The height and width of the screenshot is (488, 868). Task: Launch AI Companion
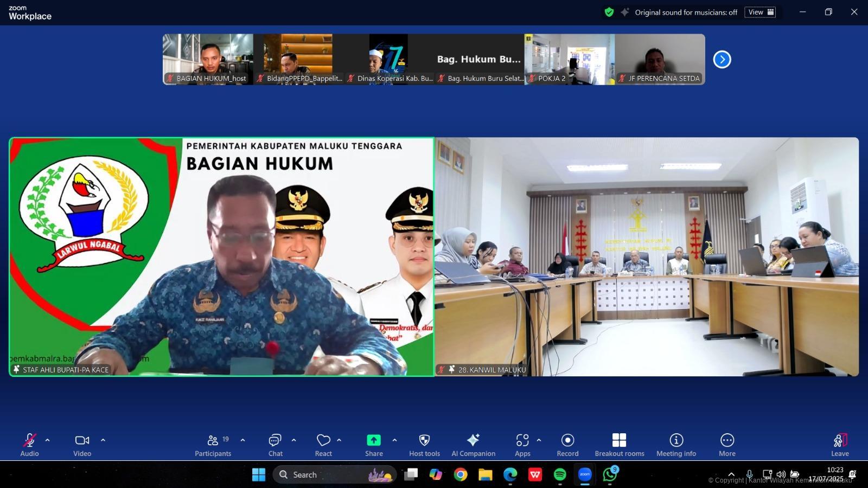pos(473,445)
